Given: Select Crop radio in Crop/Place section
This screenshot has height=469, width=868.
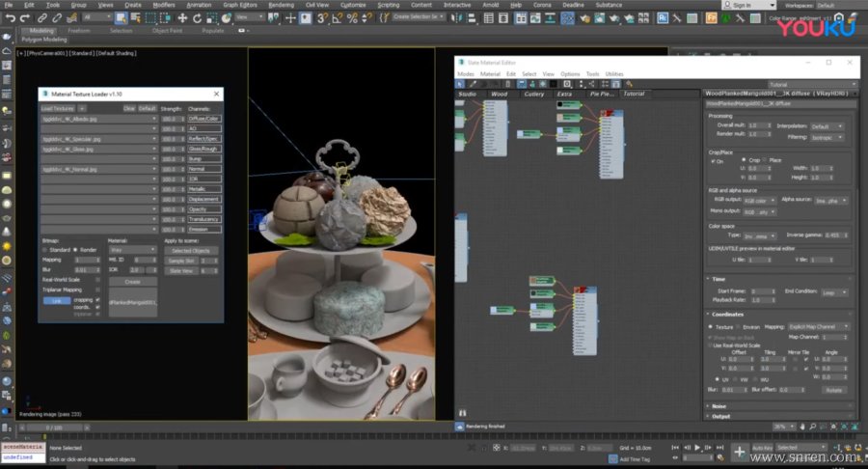Looking at the screenshot, I should (x=744, y=160).
